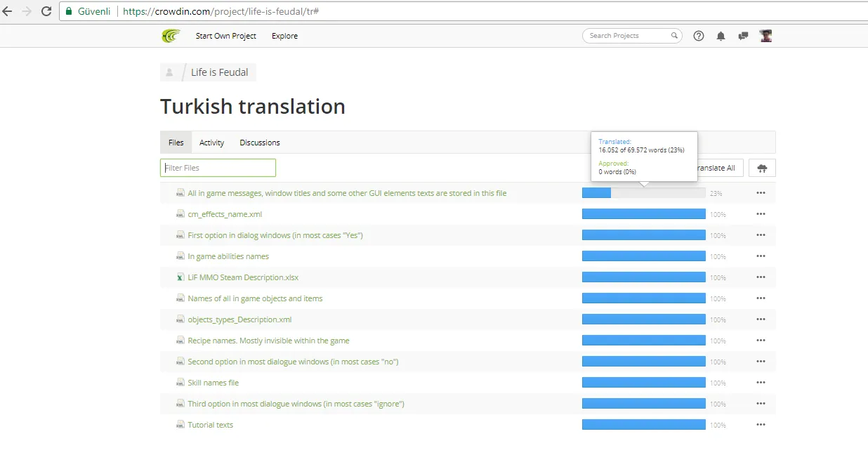Click progress bar of cm_effects_name.xml
The image size is (868, 455).
644,214
